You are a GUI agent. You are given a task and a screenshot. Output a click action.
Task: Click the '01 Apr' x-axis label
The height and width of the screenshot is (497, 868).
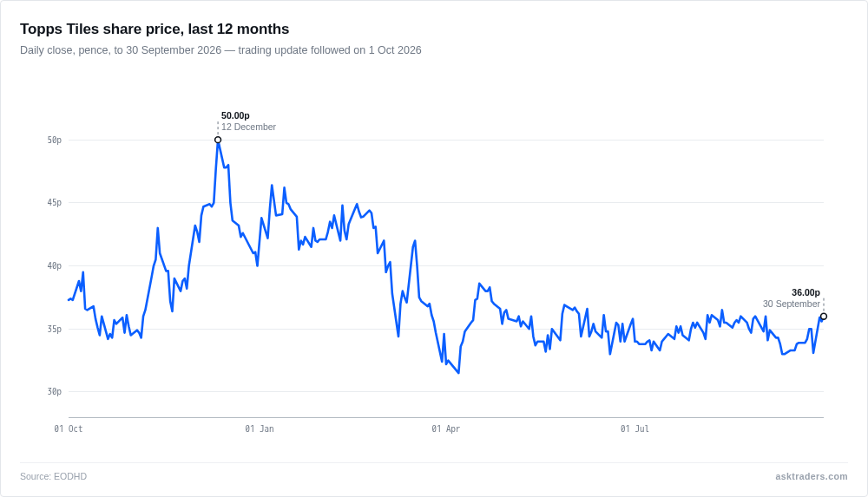coord(445,429)
